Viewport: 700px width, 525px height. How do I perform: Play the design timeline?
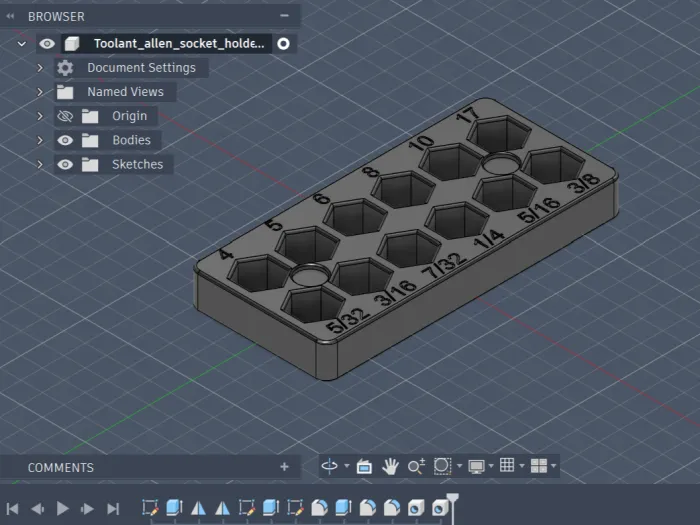62,508
